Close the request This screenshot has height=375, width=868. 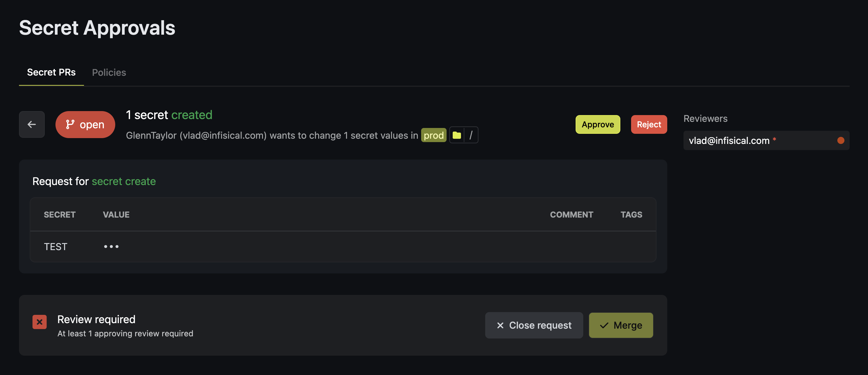tap(534, 325)
